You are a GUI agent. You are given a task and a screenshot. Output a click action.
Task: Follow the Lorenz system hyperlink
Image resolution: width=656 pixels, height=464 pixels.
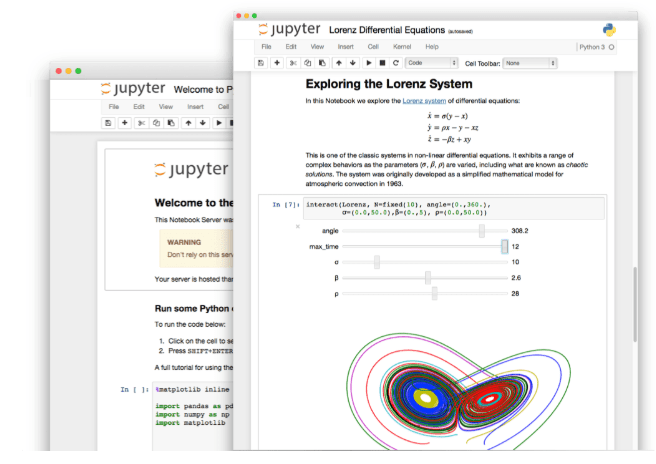point(424,101)
